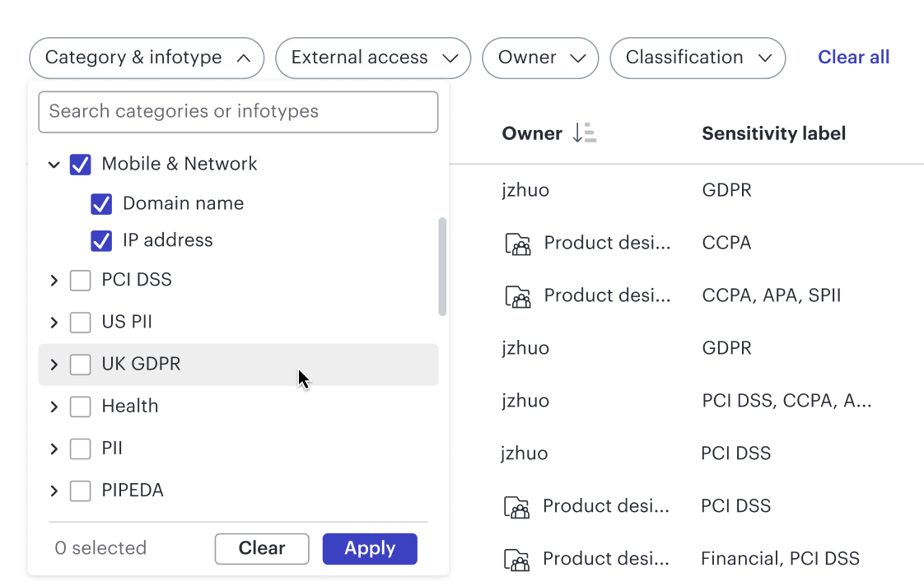Viewport: 924px width, 586px height.
Task: Click the IP address infotype label
Action: click(x=168, y=240)
